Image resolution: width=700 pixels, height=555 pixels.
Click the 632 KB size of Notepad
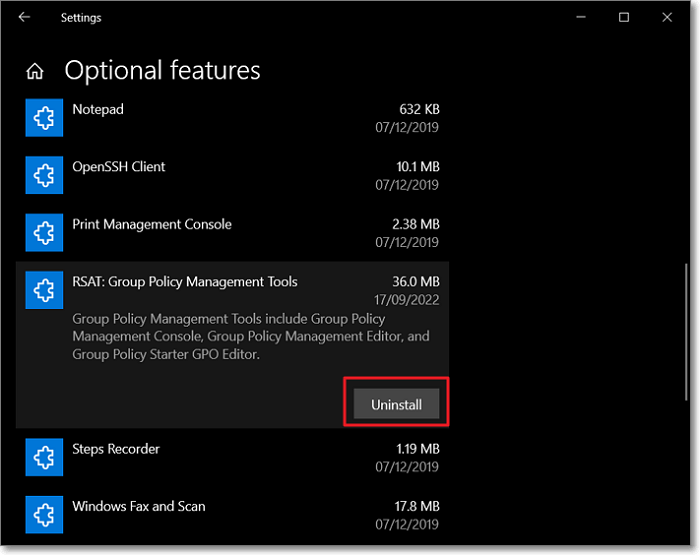(419, 109)
